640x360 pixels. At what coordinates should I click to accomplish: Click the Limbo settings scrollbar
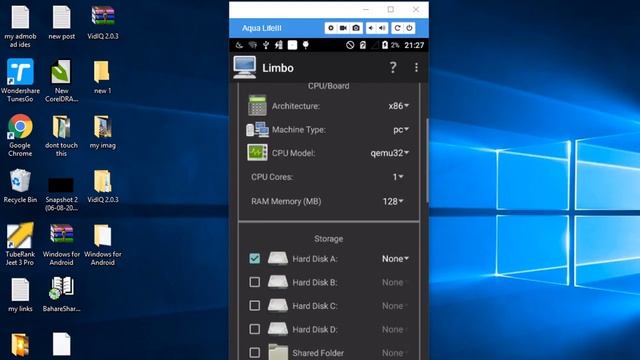[x=427, y=160]
